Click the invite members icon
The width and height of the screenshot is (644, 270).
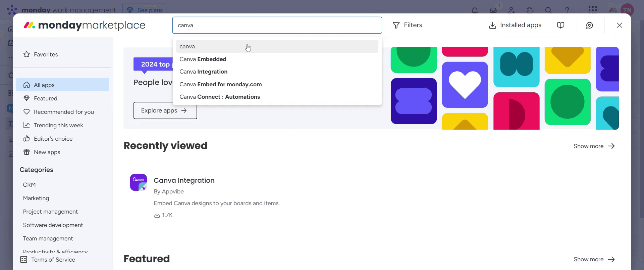(512, 10)
